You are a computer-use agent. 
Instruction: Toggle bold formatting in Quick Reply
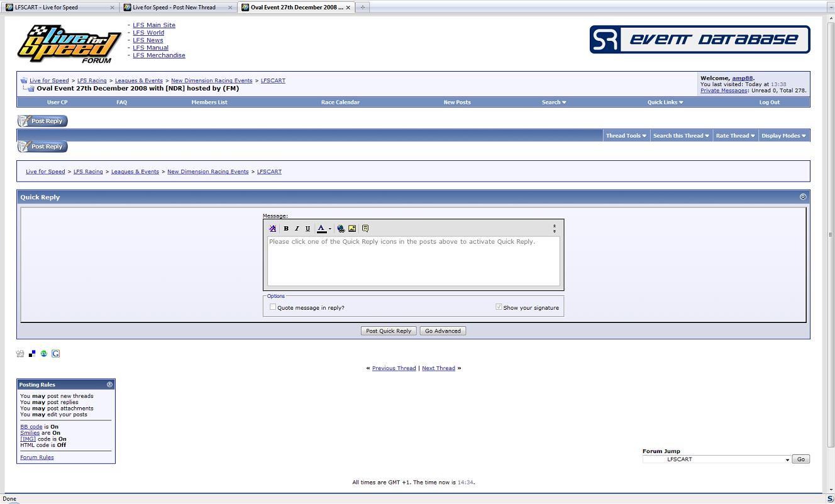(286, 229)
